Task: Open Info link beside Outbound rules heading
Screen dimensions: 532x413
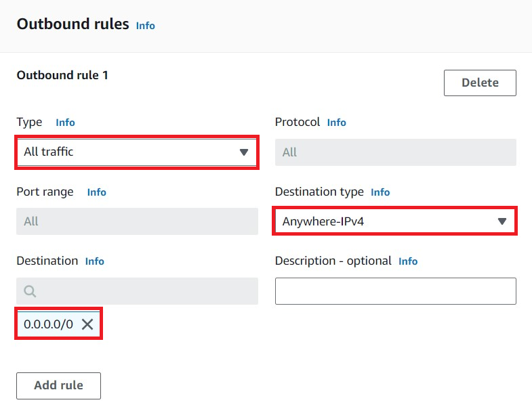Action: coord(145,26)
